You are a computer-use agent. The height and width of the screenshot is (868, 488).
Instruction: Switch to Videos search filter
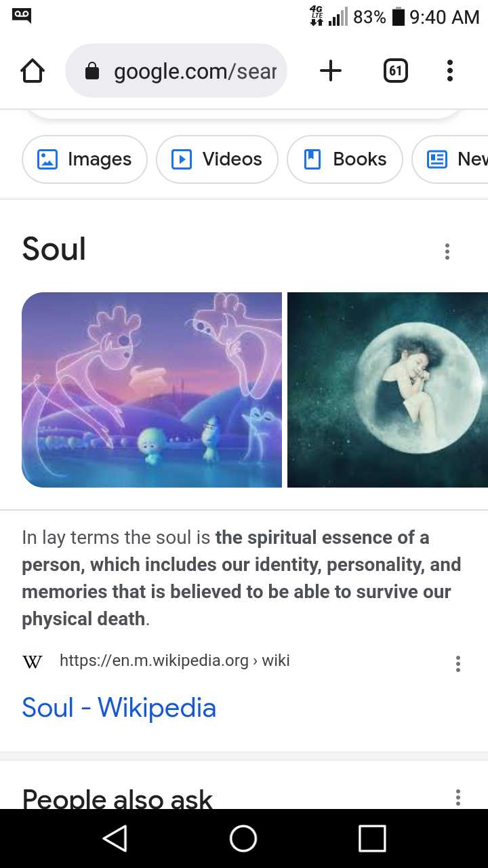(217, 159)
